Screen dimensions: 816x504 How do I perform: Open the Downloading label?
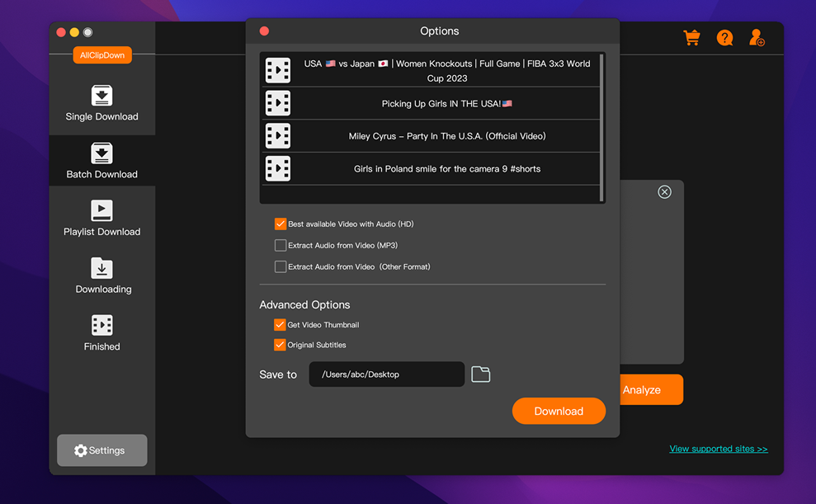104,290
